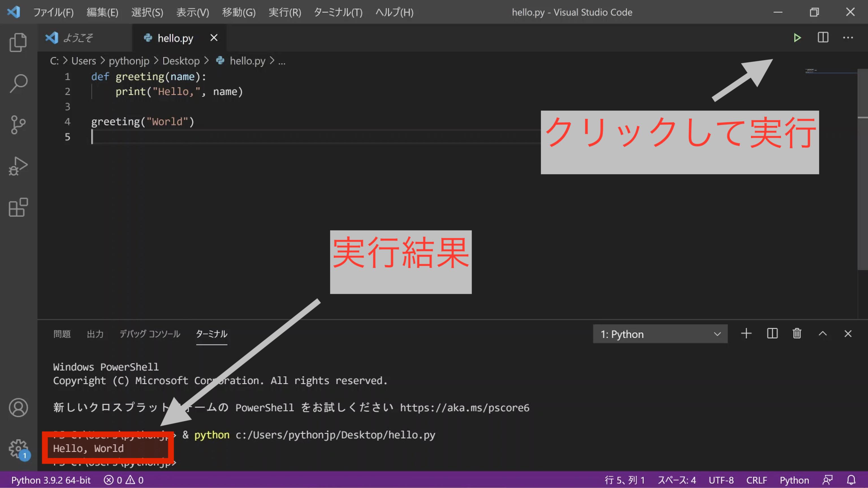
Task: Toggle maximize the terminal panel
Action: point(823,334)
